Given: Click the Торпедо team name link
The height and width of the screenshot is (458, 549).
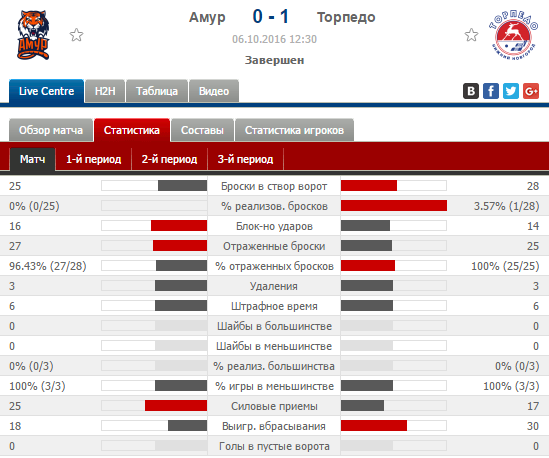Looking at the screenshot, I should [346, 17].
